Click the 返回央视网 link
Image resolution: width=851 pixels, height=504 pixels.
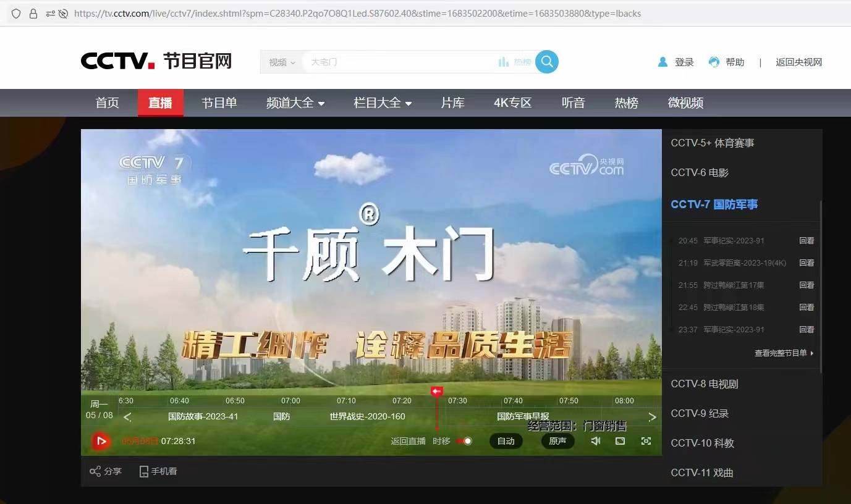(798, 62)
